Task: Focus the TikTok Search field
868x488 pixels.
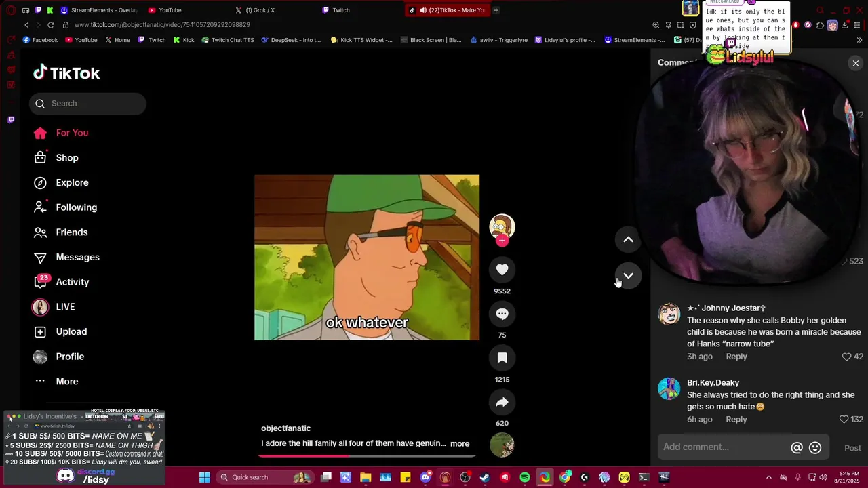Action: point(87,104)
